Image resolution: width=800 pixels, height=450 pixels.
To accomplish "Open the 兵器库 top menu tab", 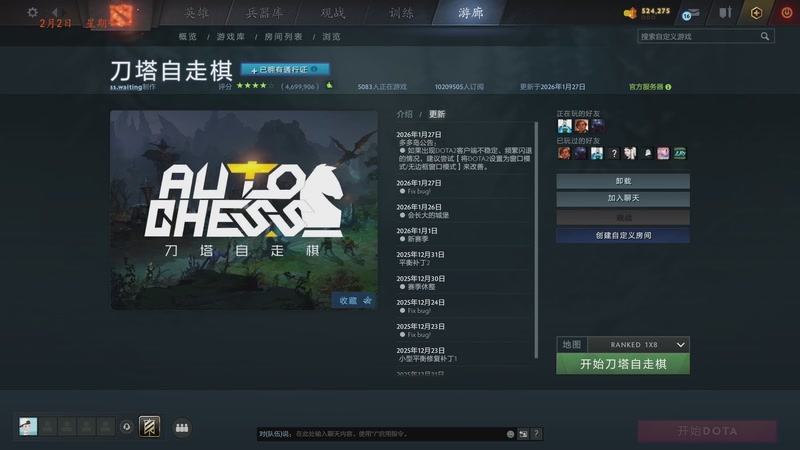I will pyautogui.click(x=264, y=13).
